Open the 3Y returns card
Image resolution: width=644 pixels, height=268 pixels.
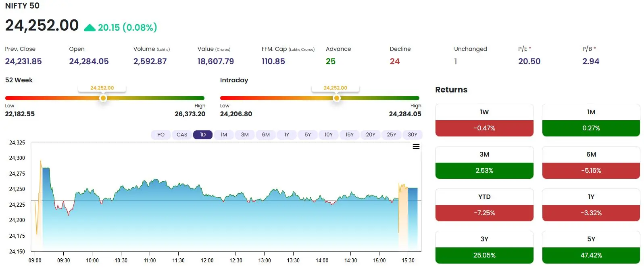click(x=484, y=247)
